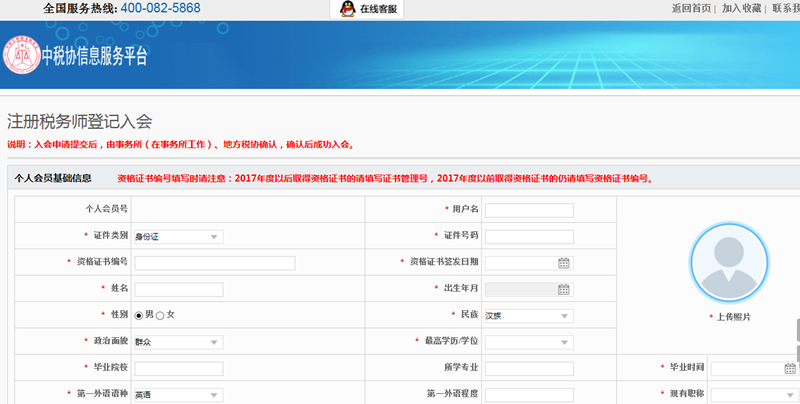The image size is (800, 404).
Task: Open the 最高学历/学位 dropdown
Action: [x=564, y=342]
